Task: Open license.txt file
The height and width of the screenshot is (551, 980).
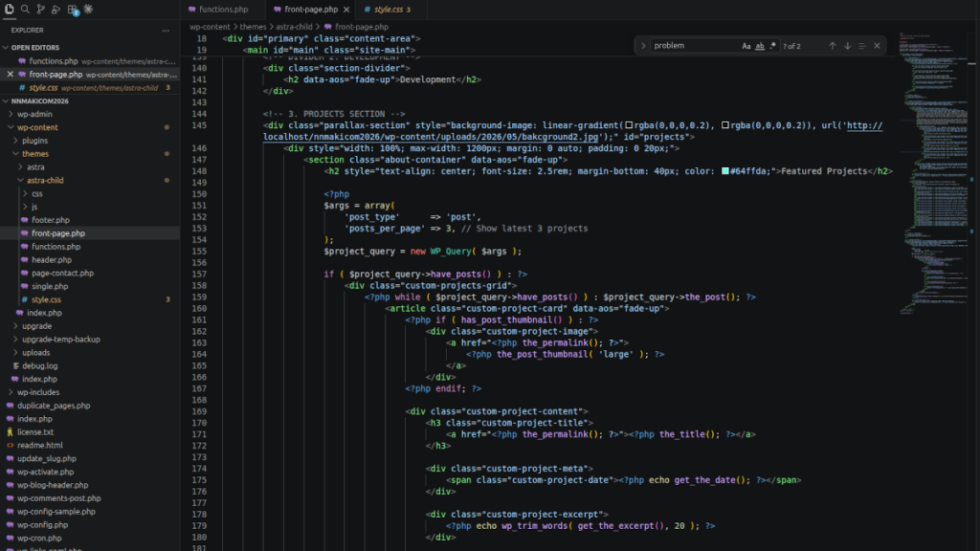Action: point(35,432)
